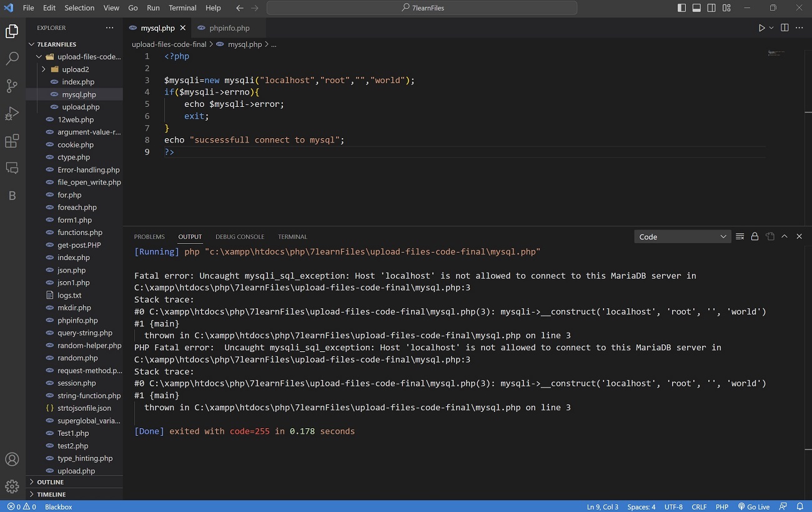812x512 pixels.
Task: Open output log in editor icon
Action: coord(770,237)
